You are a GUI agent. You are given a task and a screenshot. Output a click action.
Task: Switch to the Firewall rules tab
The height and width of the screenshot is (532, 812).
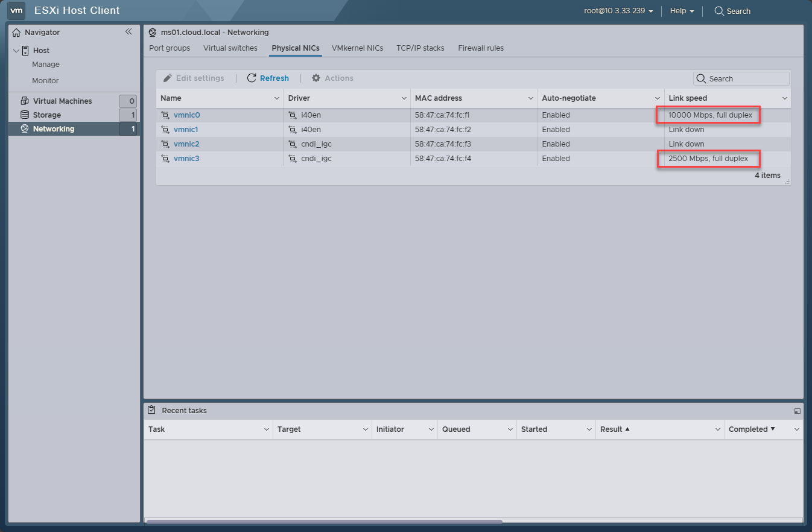(x=481, y=48)
